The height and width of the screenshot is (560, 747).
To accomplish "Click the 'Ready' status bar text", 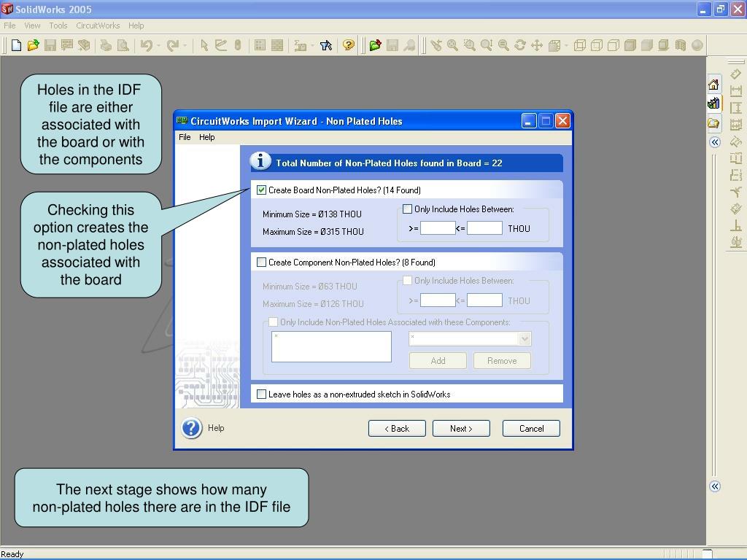I will 12,554.
